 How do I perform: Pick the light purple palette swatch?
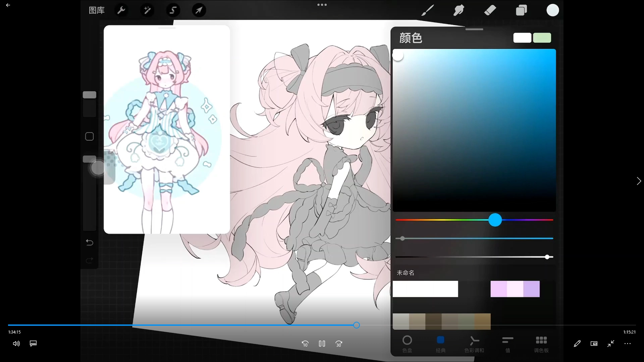coord(499,289)
